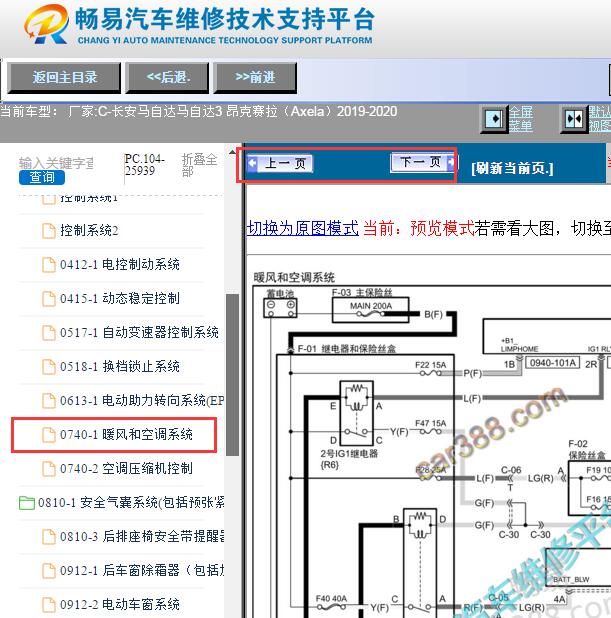Click green folder icon of 0810-1
This screenshot has height=618, width=611.
pyautogui.click(x=27, y=503)
